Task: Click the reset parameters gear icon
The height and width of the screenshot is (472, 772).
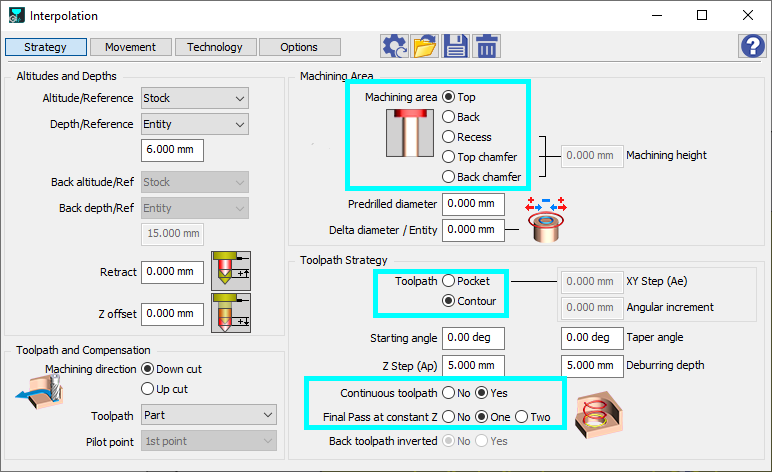Action: pyautogui.click(x=394, y=46)
